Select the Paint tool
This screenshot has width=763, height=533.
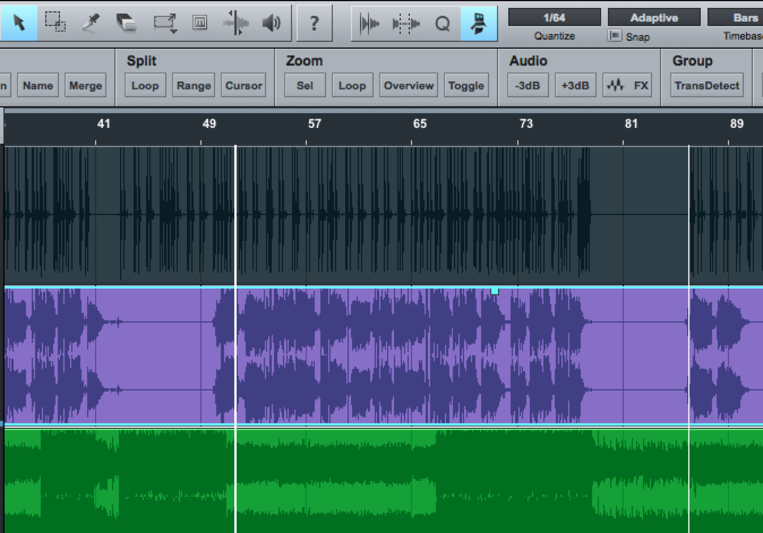point(164,21)
